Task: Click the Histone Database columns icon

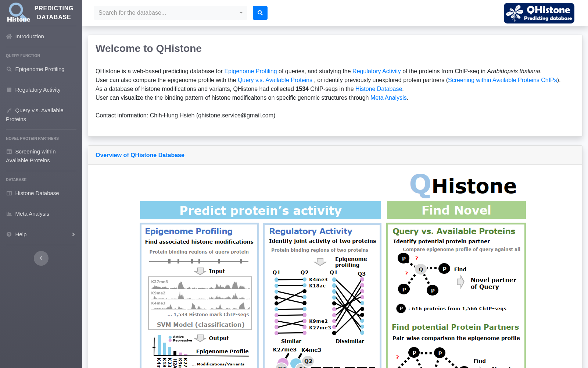Action: coord(9,193)
